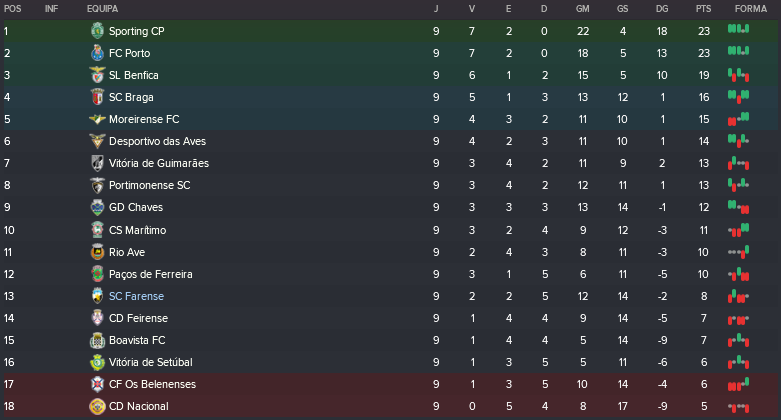Click the FC Porto club badge
This screenshot has width=781, height=420.
coord(97,53)
